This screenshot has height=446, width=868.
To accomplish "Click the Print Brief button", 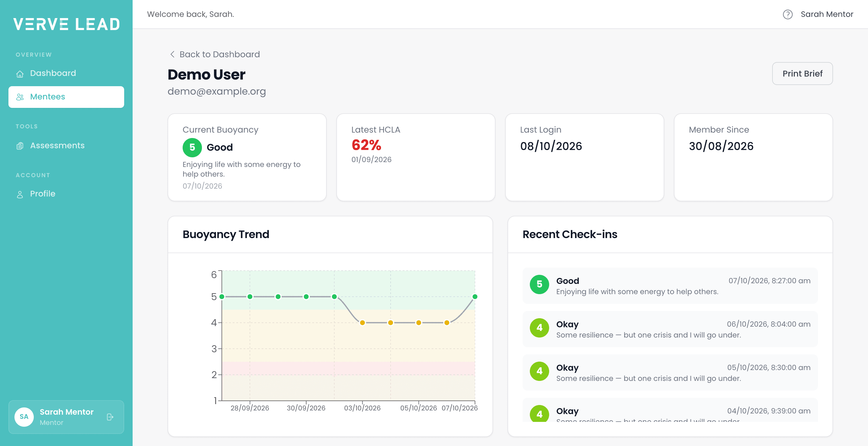I will click(802, 74).
